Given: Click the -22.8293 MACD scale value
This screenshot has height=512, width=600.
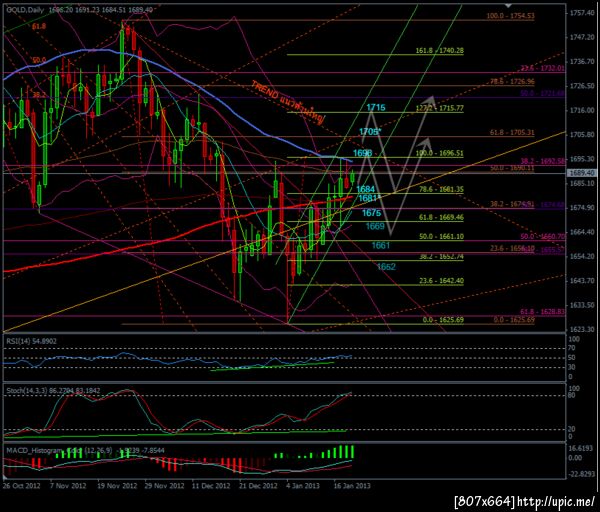Looking at the screenshot, I should point(581,474).
